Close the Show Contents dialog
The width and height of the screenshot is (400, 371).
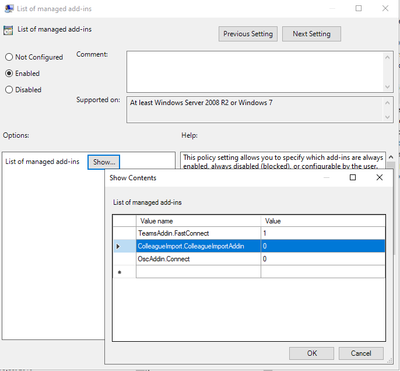[x=379, y=177]
